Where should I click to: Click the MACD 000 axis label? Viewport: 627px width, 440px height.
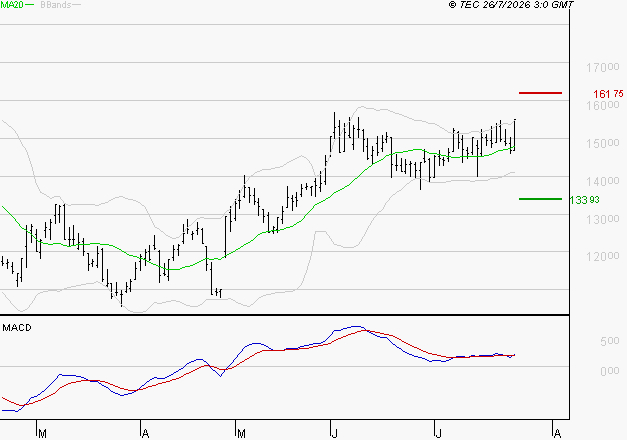click(x=610, y=371)
